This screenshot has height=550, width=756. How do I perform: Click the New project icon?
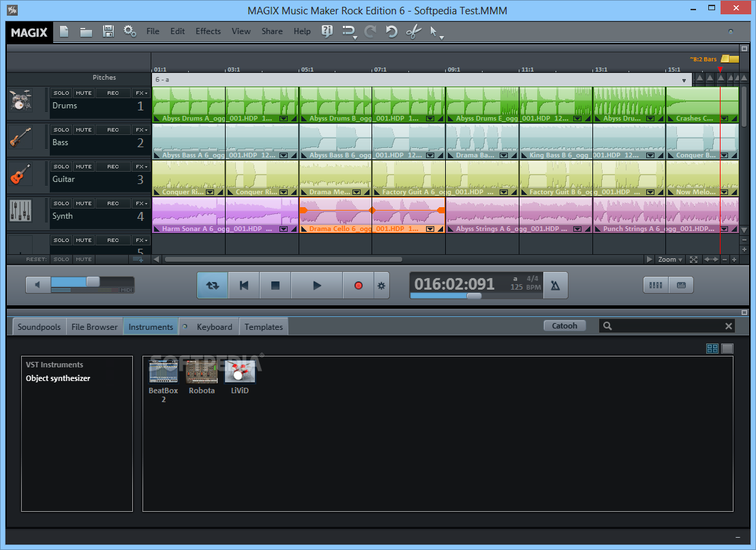pos(64,32)
